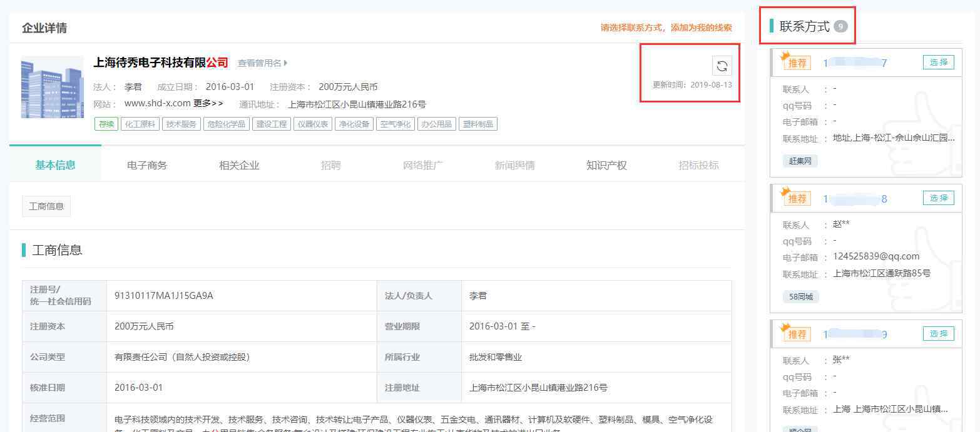
Task: Switch to the 招聘 tab
Action: tap(331, 166)
